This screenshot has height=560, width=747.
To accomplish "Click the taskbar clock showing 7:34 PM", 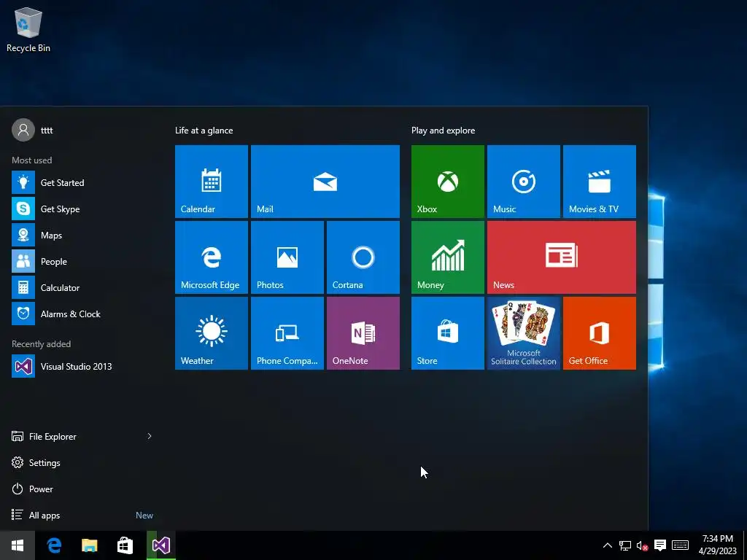I will 718,545.
